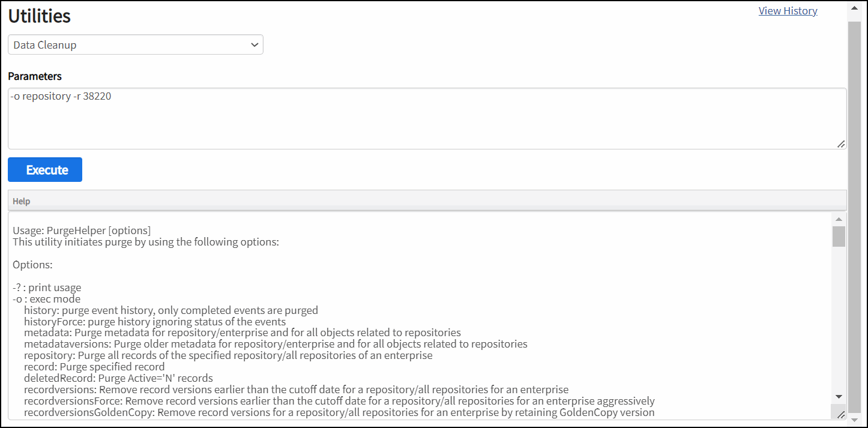Click the "repository: Purge all records" help line
868x428 pixels.
pyautogui.click(x=228, y=355)
